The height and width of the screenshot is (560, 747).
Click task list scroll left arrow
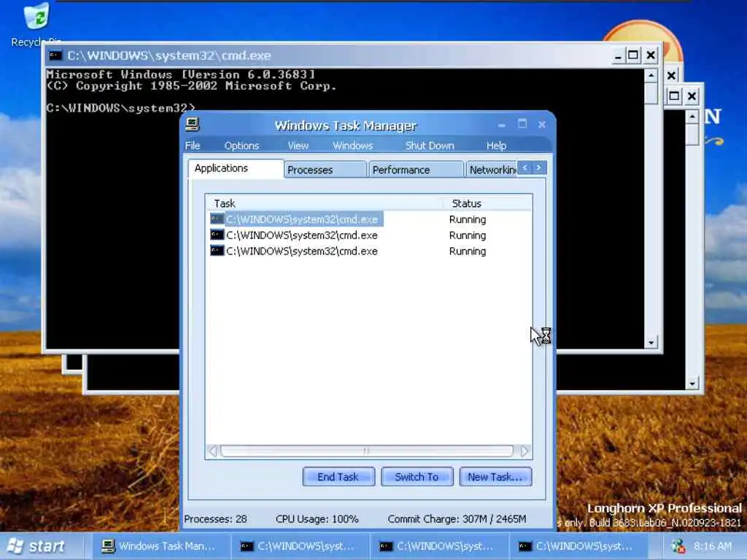(213, 451)
